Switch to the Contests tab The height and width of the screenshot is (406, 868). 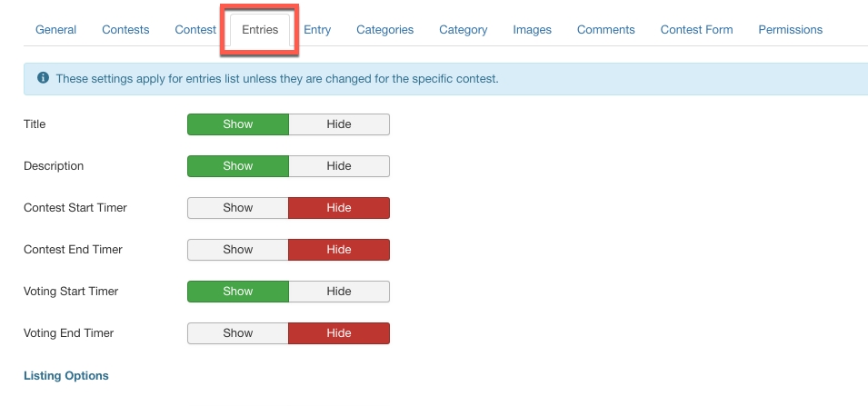point(125,30)
